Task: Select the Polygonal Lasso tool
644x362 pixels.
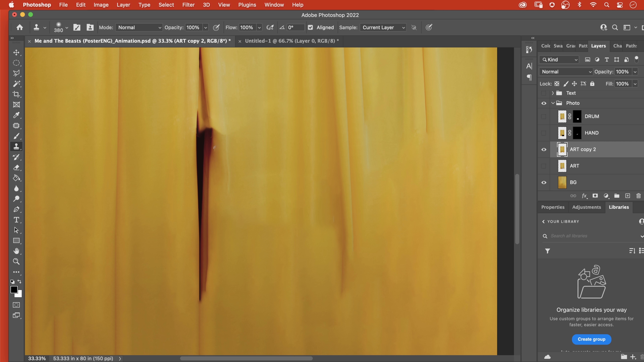Action: [x=16, y=73]
